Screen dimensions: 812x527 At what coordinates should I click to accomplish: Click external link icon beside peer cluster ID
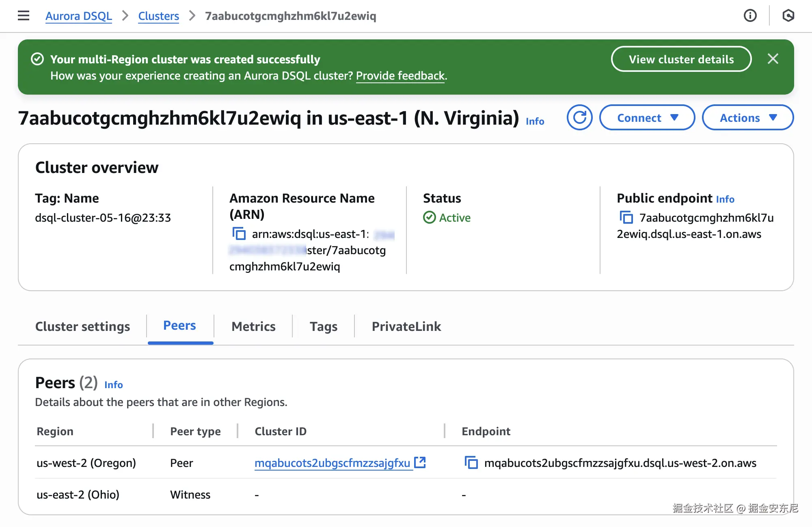[420, 462]
